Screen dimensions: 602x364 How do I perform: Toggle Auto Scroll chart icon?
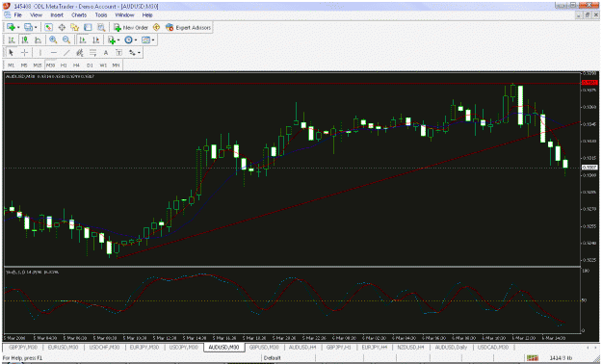coord(82,39)
